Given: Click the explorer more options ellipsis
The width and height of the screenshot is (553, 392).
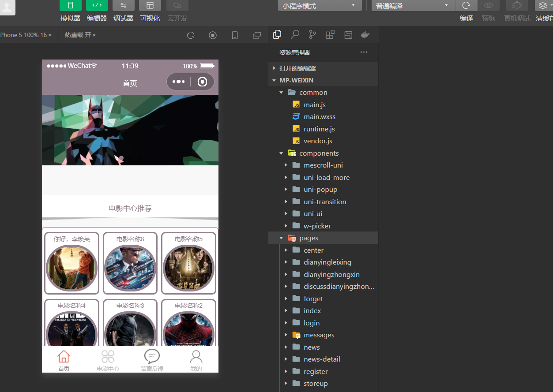Looking at the screenshot, I should point(364,52).
